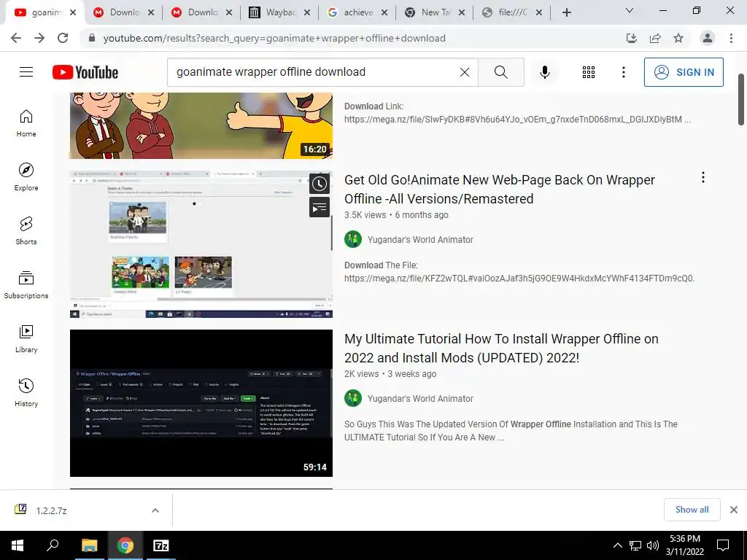747x560 pixels.
Task: Open a new browser tab
Action: coord(566,13)
